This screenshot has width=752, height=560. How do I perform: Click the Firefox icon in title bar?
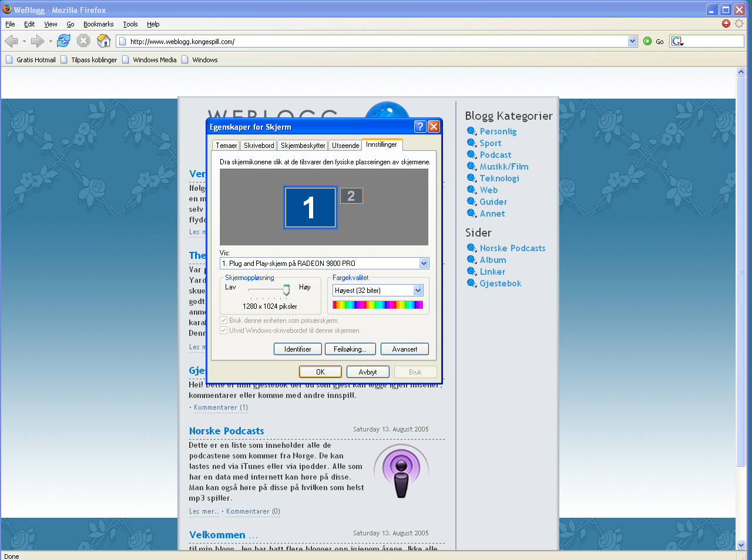tap(7, 9)
